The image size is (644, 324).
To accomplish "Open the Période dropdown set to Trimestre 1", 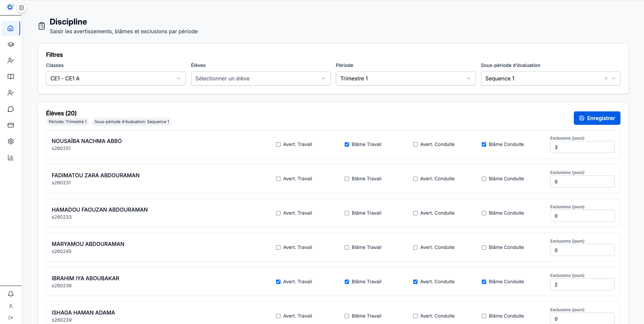I will (405, 78).
